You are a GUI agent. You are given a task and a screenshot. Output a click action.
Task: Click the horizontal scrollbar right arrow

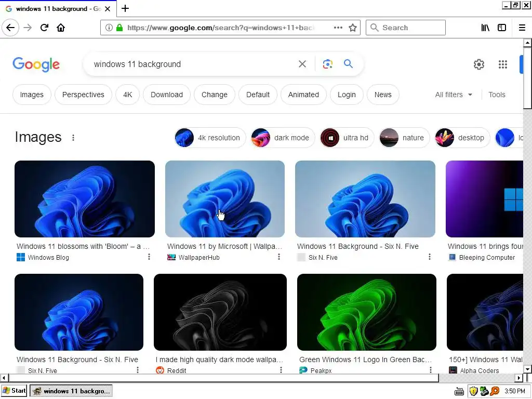click(x=518, y=378)
